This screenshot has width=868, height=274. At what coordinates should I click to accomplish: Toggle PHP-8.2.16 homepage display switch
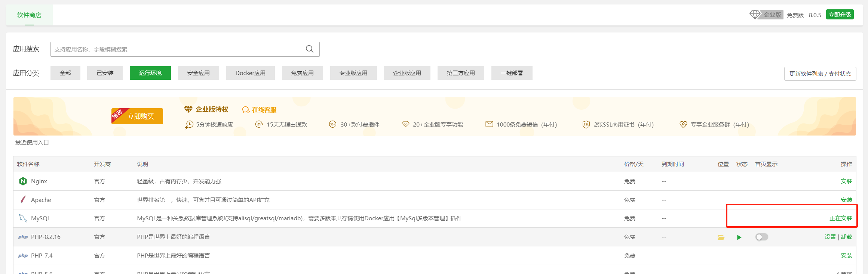click(762, 237)
